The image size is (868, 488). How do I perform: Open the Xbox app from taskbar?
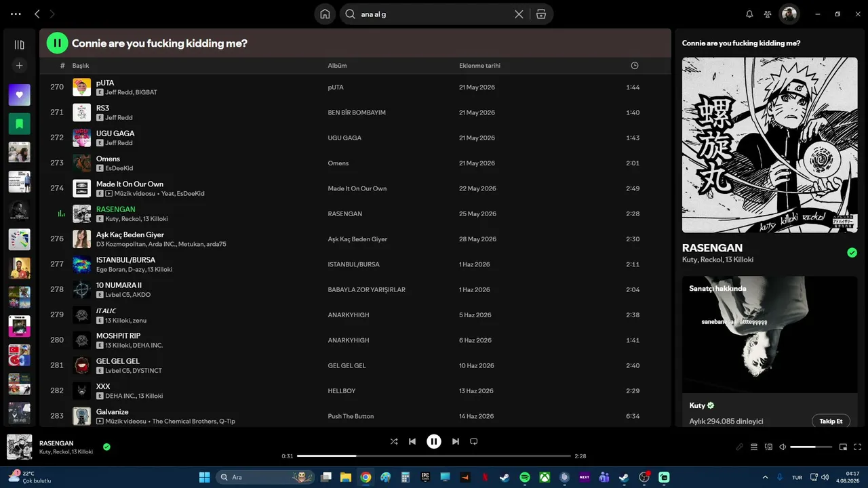[545, 477]
